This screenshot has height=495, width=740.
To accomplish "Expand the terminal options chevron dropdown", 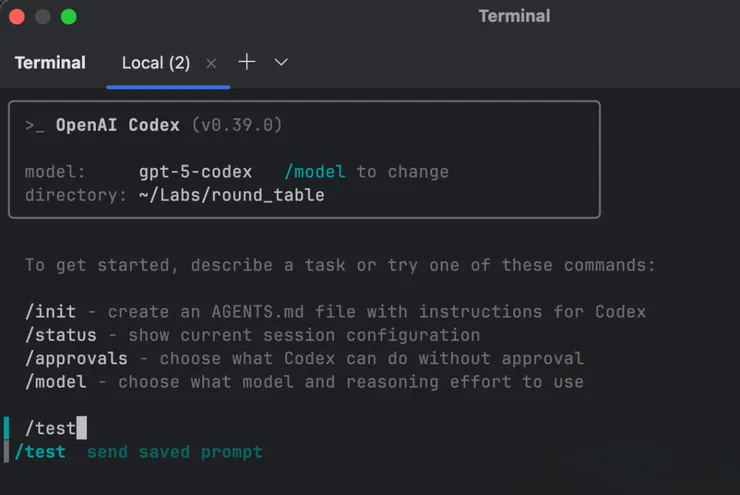I will click(281, 62).
